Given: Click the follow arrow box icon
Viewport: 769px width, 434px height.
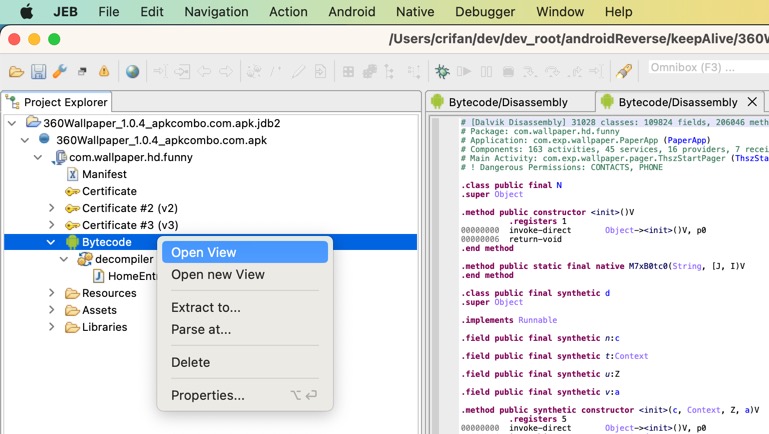Looking at the screenshot, I should [x=181, y=72].
